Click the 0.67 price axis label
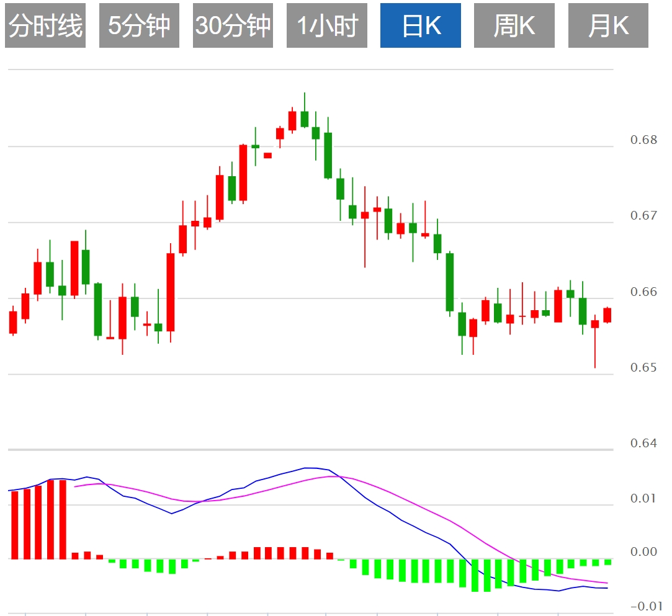The height and width of the screenshot is (616, 672). click(643, 216)
